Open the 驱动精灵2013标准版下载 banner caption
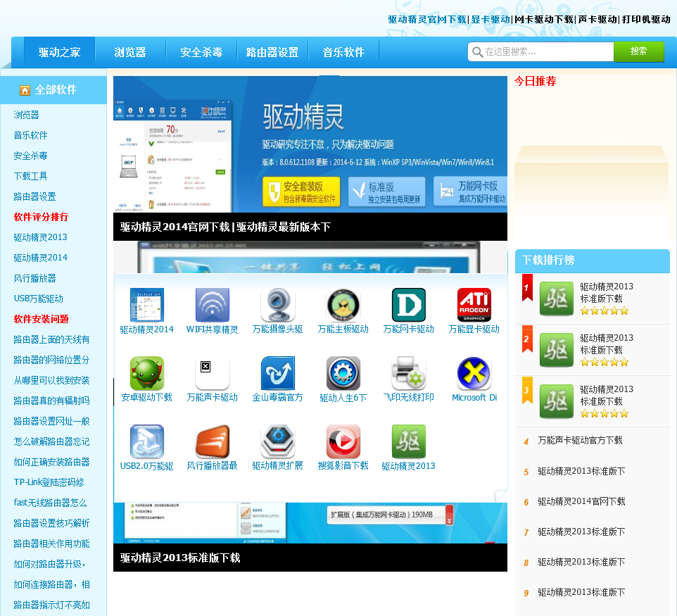The height and width of the screenshot is (616, 677). [x=310, y=558]
